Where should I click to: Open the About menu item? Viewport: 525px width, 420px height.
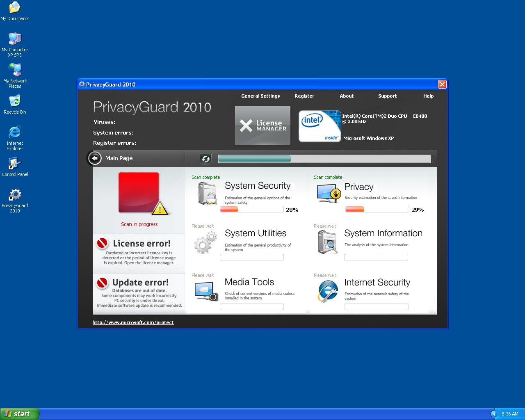tap(347, 96)
